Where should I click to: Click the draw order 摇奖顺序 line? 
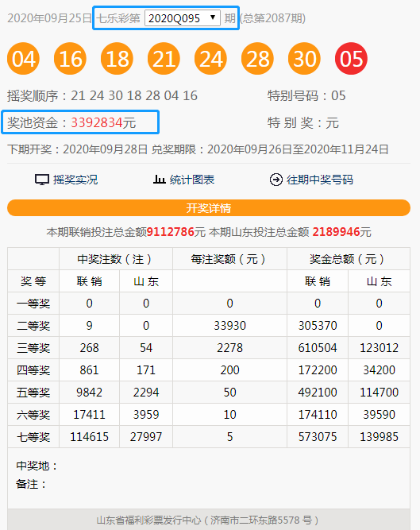tap(102, 95)
